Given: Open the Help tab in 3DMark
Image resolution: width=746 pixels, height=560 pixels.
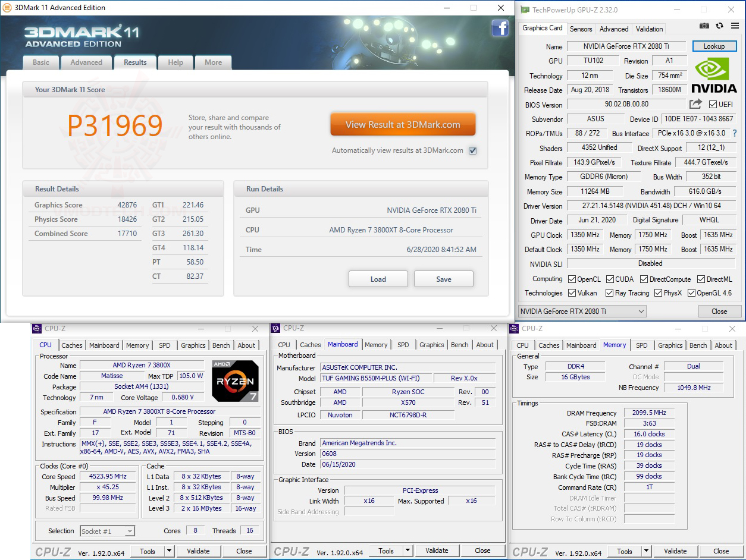Looking at the screenshot, I should 175,62.
